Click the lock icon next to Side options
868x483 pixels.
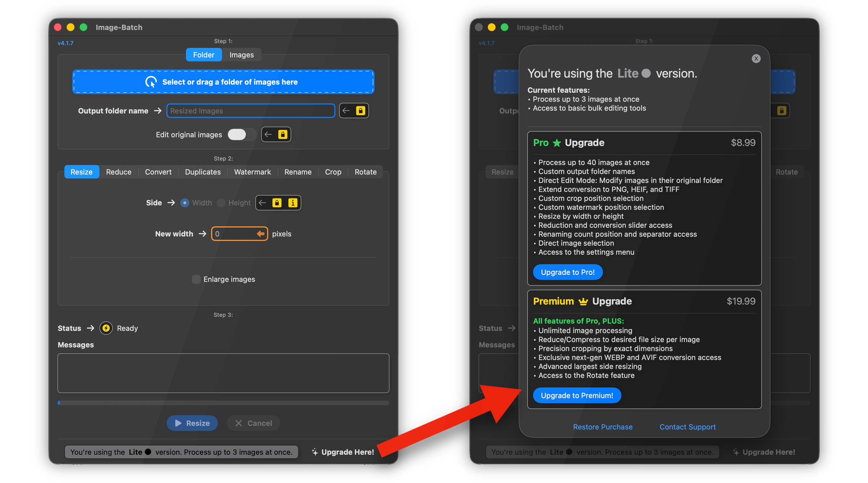277,203
